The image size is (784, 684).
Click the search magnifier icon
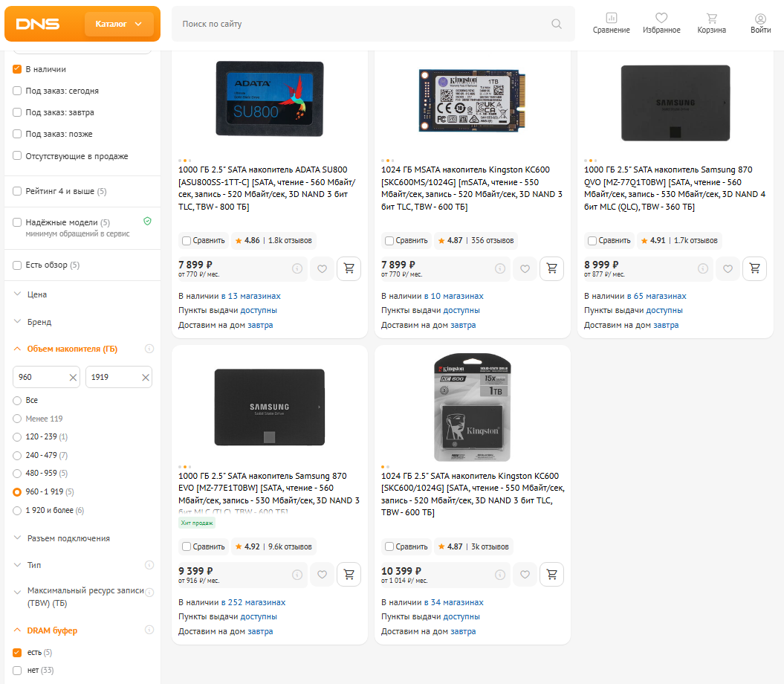pyautogui.click(x=556, y=24)
